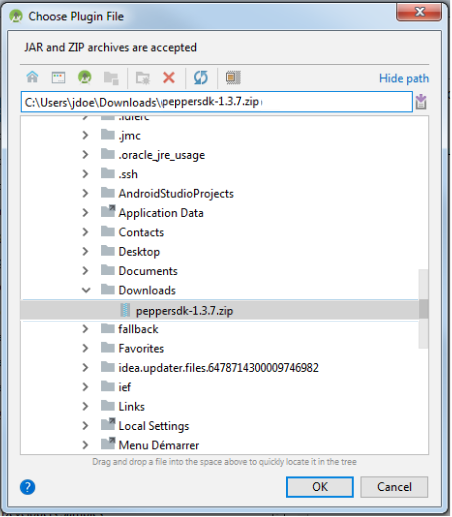Click the Downloads folder icon
This screenshot has width=452, height=517.
[108, 289]
